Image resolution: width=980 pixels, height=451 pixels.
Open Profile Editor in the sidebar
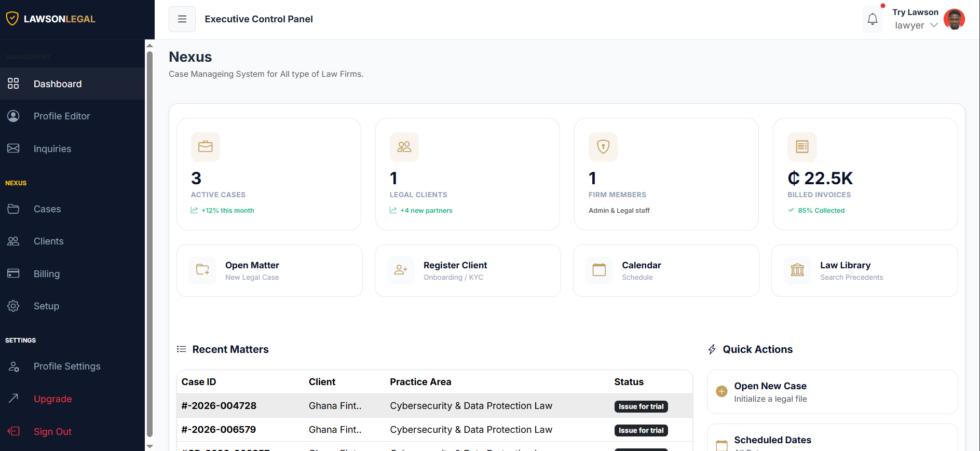pos(73,116)
